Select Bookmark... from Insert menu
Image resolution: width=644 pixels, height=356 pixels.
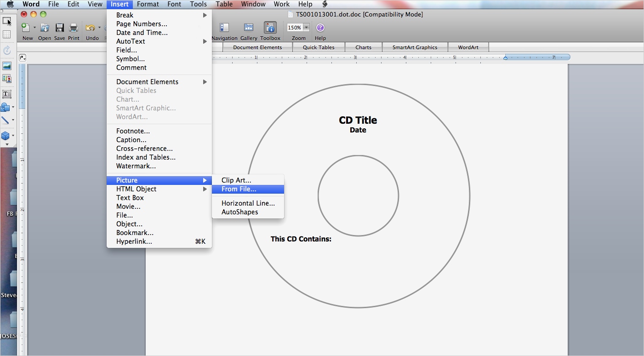[x=159, y=233]
